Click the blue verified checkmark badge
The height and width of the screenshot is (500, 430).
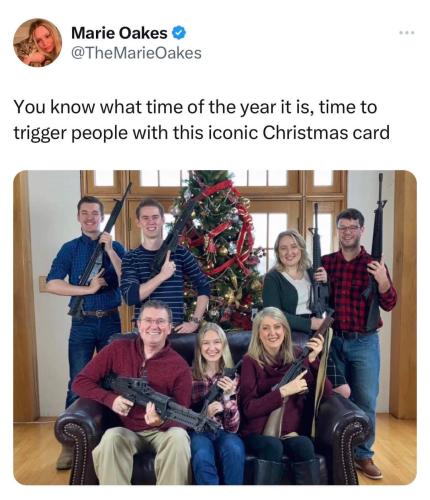(179, 33)
